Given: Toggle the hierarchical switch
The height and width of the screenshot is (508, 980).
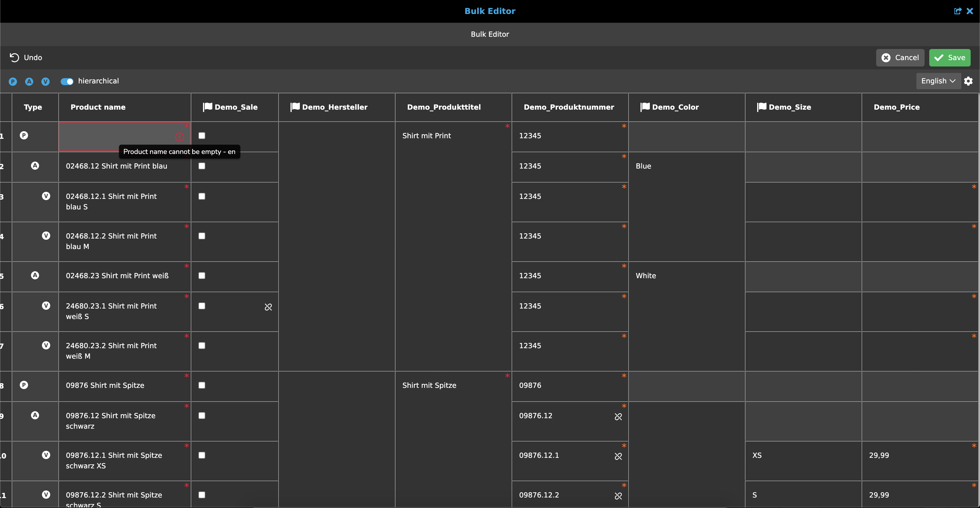Looking at the screenshot, I should pos(67,81).
